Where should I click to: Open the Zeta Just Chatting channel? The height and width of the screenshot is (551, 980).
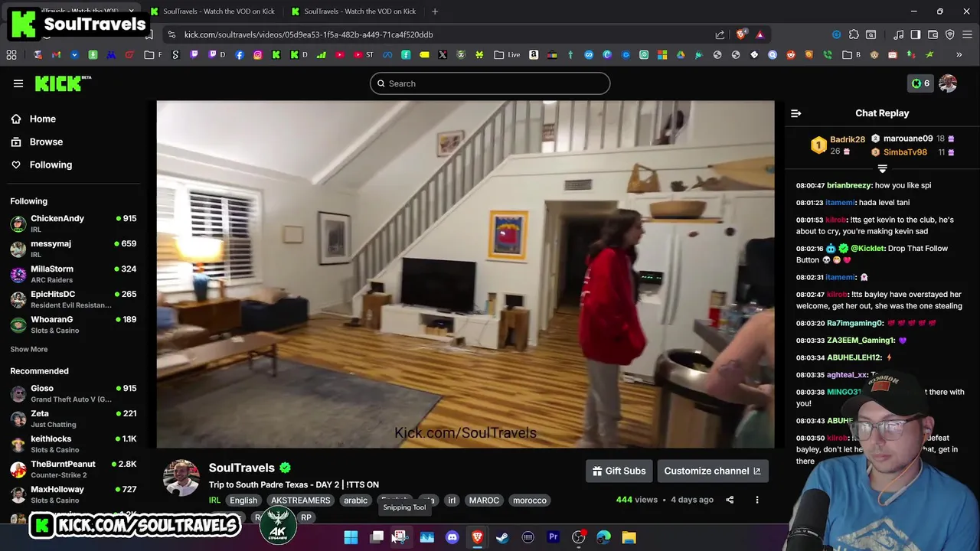click(x=73, y=418)
